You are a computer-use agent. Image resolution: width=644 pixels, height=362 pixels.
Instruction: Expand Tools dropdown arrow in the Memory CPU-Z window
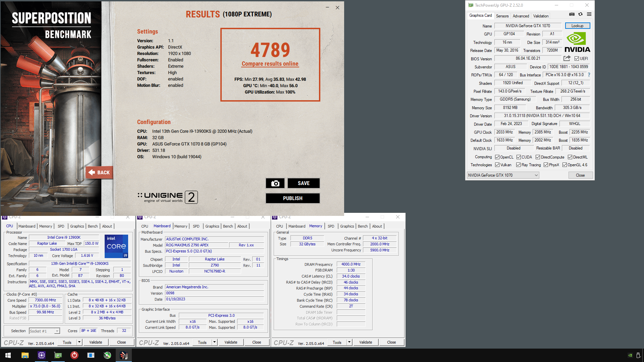tap(350, 342)
